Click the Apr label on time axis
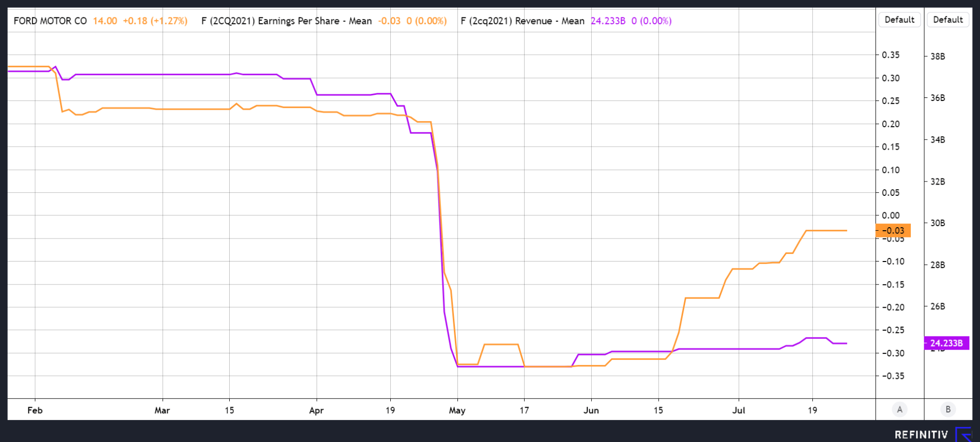The image size is (980, 442). click(x=316, y=410)
